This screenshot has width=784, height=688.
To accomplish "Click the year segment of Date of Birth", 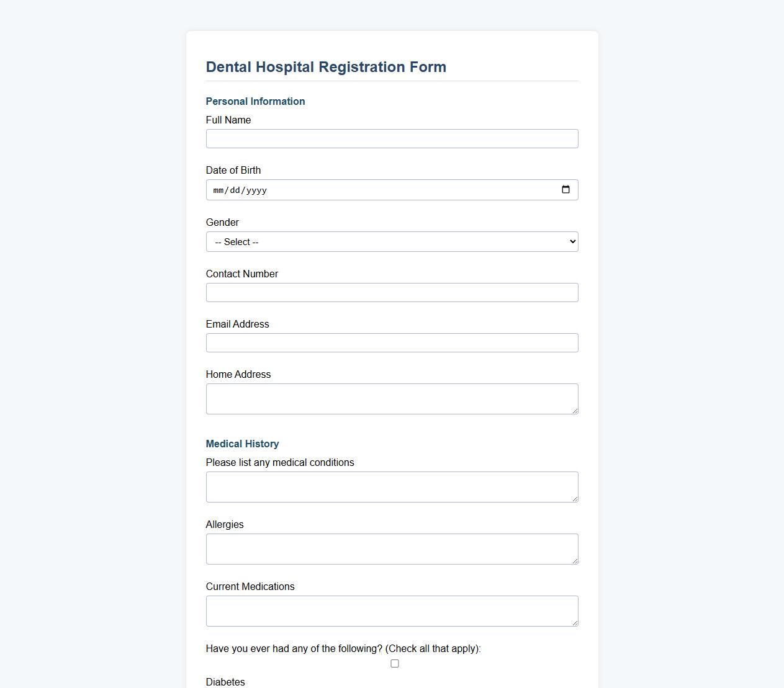I will point(255,190).
